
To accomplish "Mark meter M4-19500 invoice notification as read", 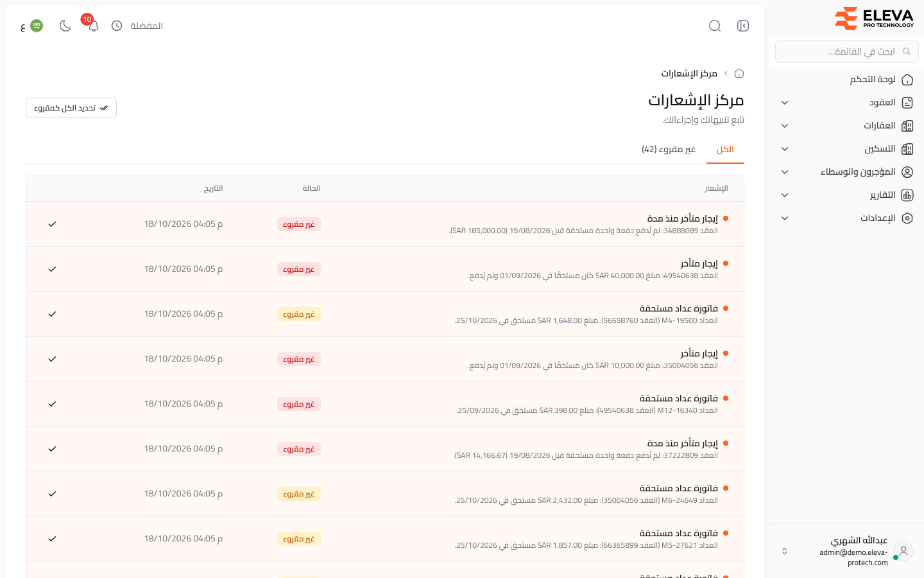I will [52, 314].
